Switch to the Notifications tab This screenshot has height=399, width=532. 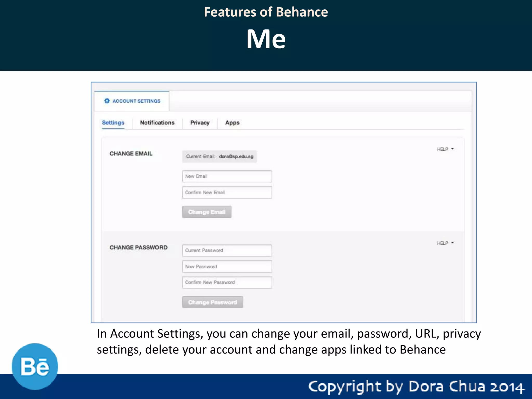[x=157, y=123]
